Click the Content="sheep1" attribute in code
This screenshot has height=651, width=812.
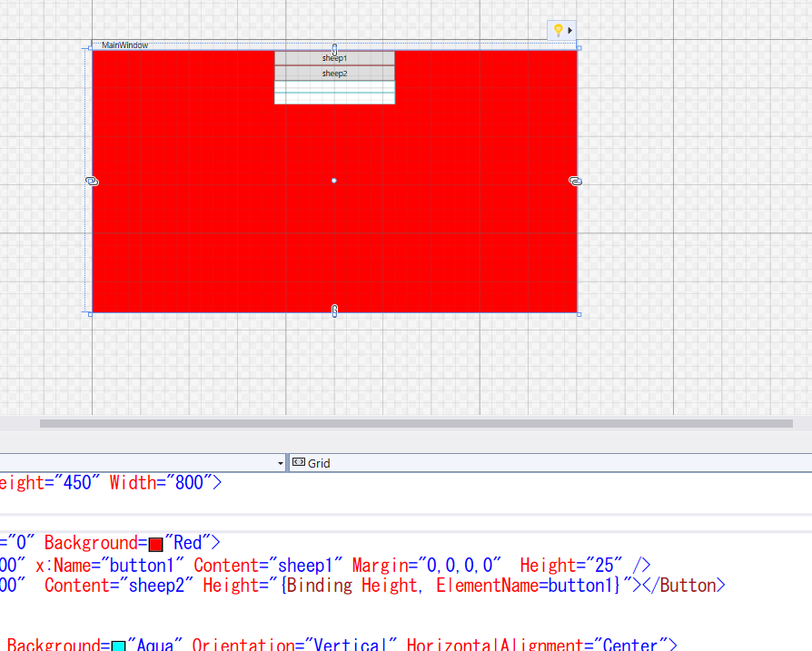coord(268,565)
